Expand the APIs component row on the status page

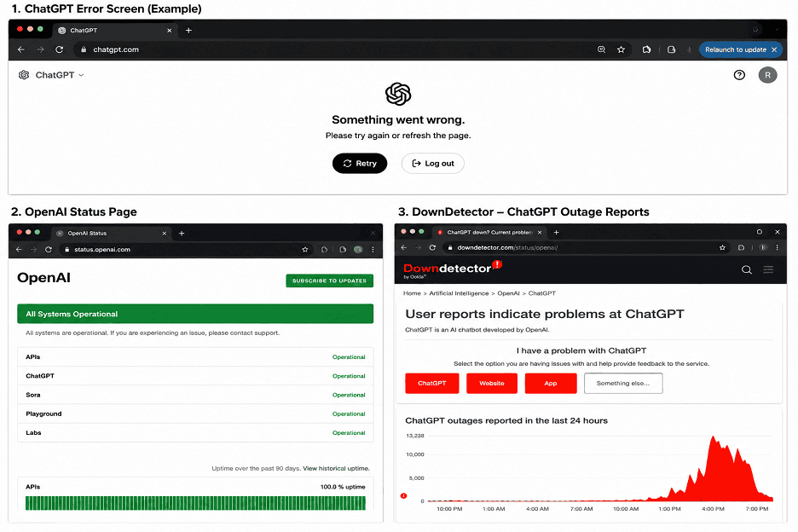tap(195, 357)
